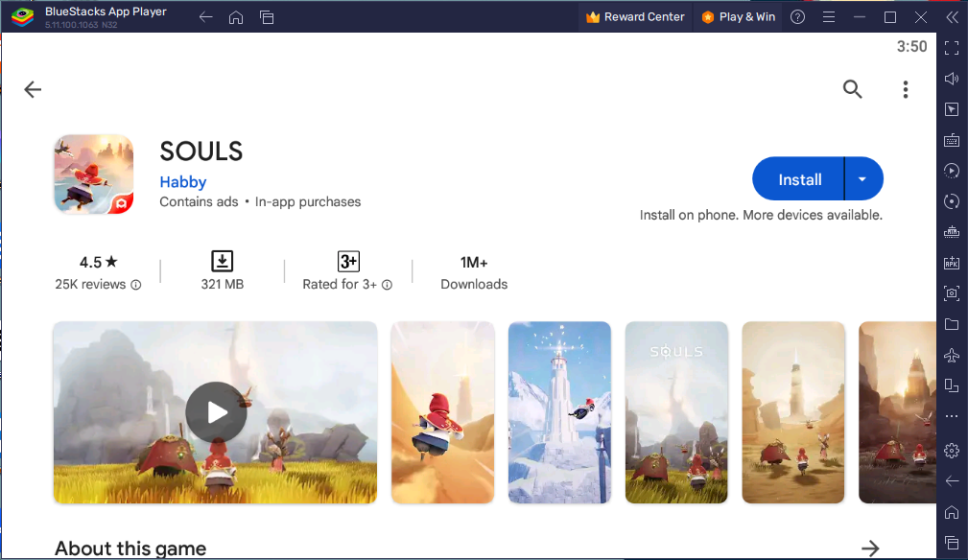968x560 pixels.
Task: Open Play Store more options menu
Action: pos(906,89)
